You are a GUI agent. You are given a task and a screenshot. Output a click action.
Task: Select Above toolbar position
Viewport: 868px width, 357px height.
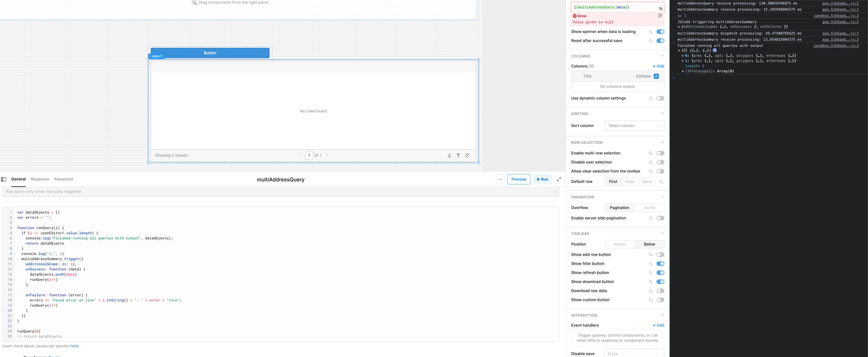(x=620, y=244)
